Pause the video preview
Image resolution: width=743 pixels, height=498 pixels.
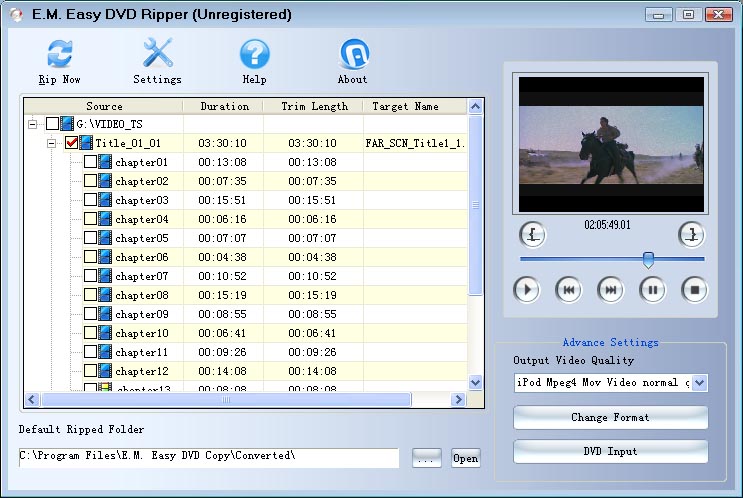coord(652,290)
